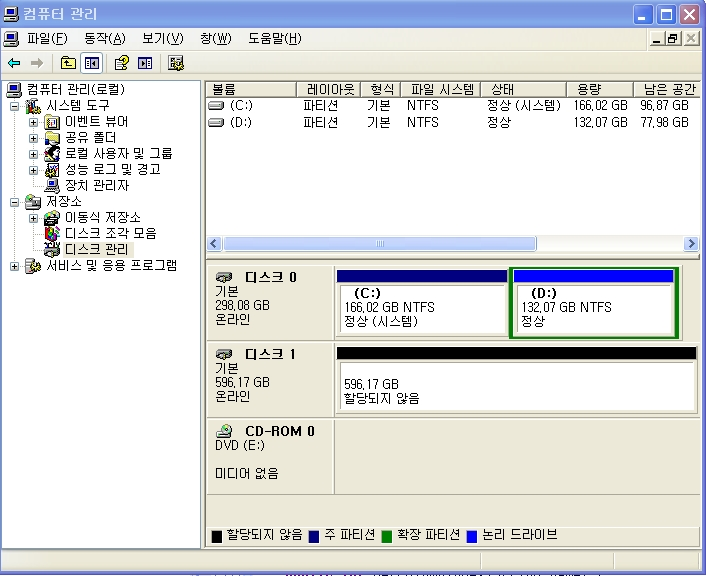This screenshot has width=706, height=576.
Task: Expand the 이동식 저장소 node
Action: pyautogui.click(x=33, y=218)
